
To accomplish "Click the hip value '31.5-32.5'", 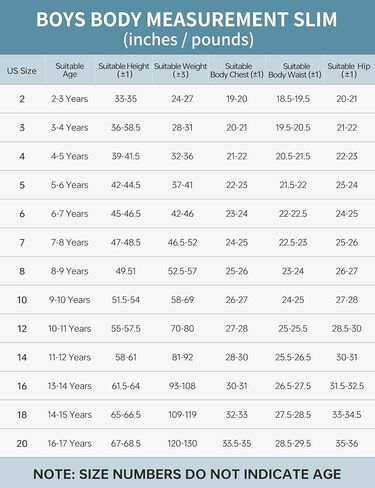I will tap(347, 386).
